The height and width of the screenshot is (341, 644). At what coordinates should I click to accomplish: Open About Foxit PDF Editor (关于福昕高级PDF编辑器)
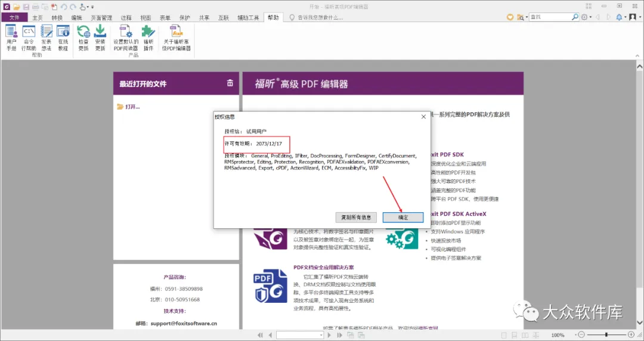click(177, 38)
